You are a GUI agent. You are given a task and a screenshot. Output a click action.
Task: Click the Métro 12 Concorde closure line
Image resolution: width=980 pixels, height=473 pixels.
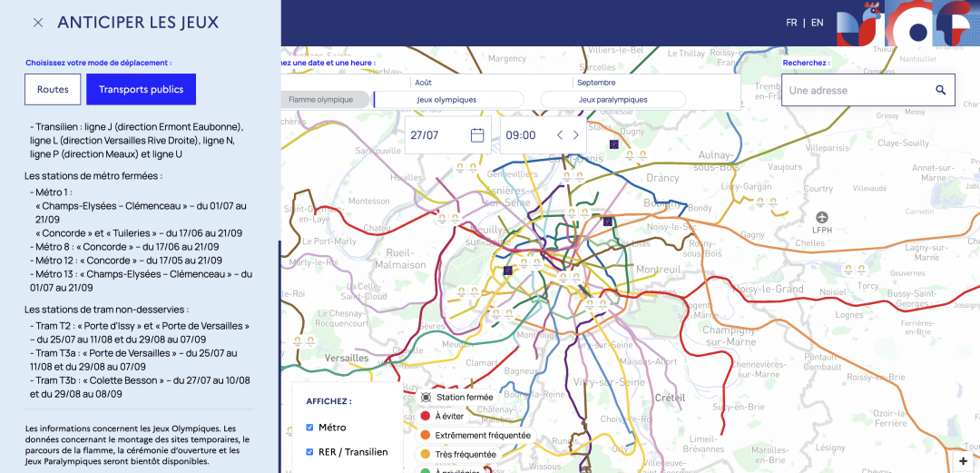click(125, 261)
